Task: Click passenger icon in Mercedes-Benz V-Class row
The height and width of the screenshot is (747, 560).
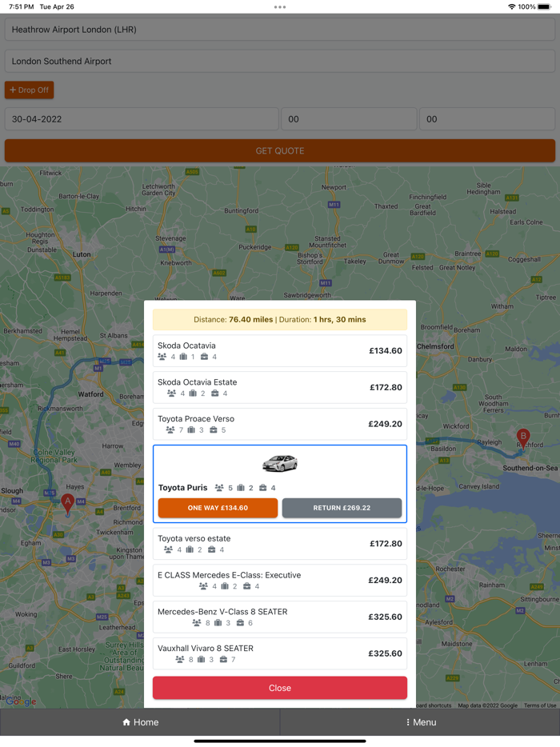Action: 197,623
